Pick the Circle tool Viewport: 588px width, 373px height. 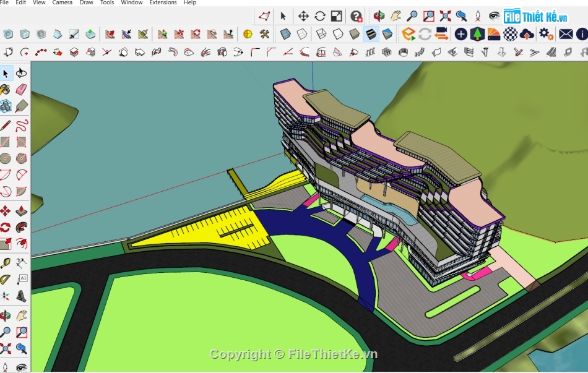point(5,158)
